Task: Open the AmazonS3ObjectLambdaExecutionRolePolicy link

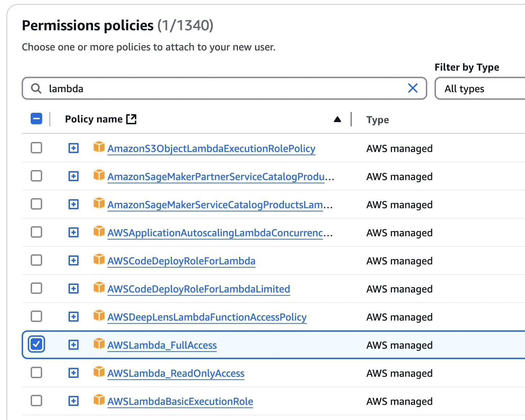Action: tap(211, 148)
